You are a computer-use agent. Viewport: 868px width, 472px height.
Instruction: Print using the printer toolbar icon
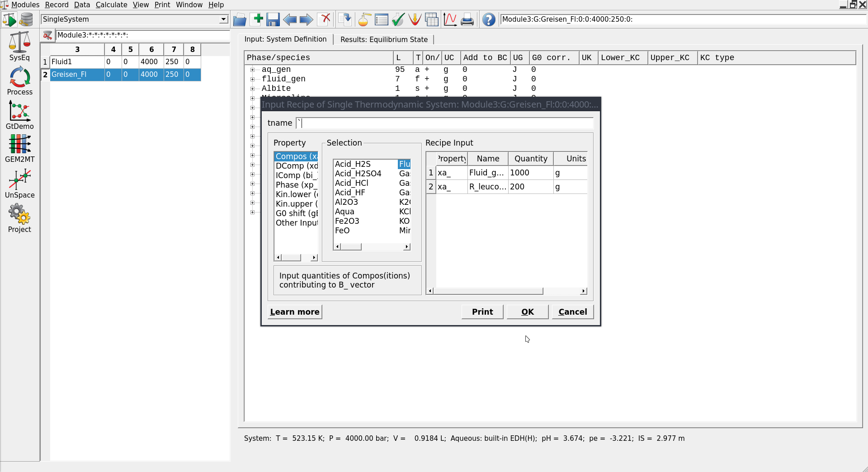pos(467,19)
